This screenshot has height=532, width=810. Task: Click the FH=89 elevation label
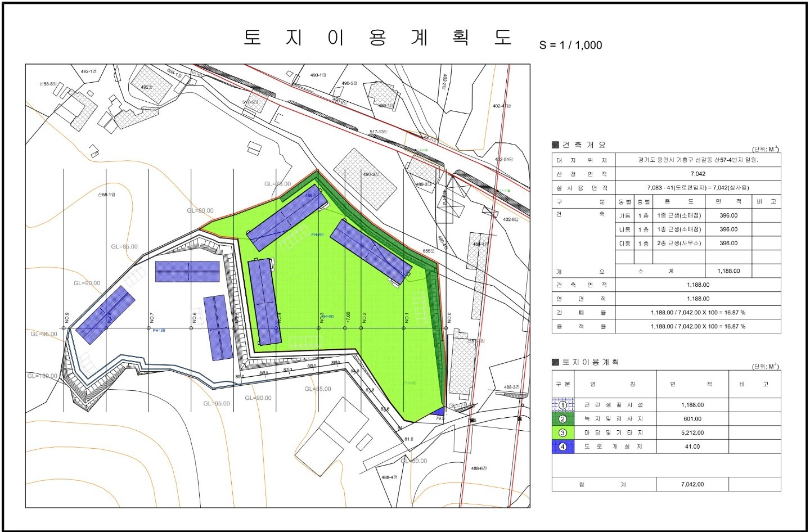pyautogui.click(x=159, y=331)
